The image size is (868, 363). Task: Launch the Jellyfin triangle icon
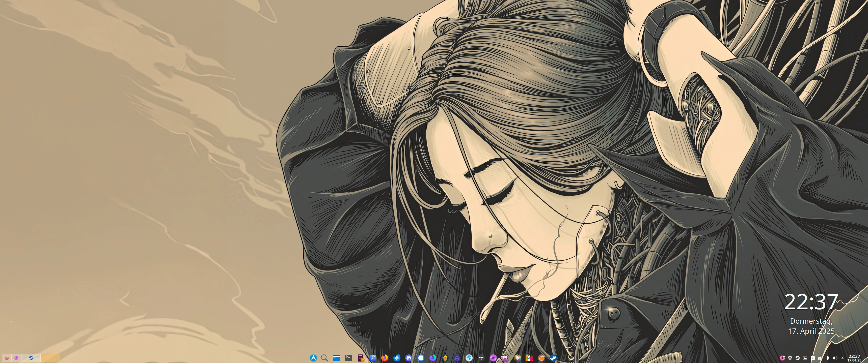[x=457, y=358]
